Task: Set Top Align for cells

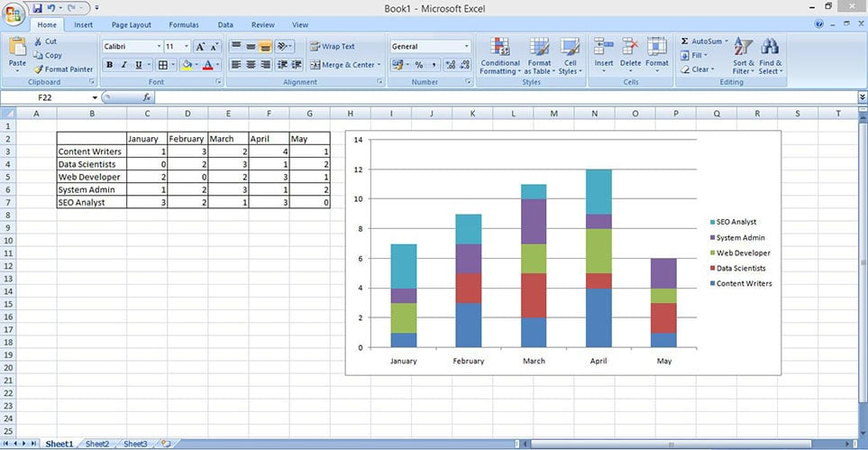Action: pos(236,47)
